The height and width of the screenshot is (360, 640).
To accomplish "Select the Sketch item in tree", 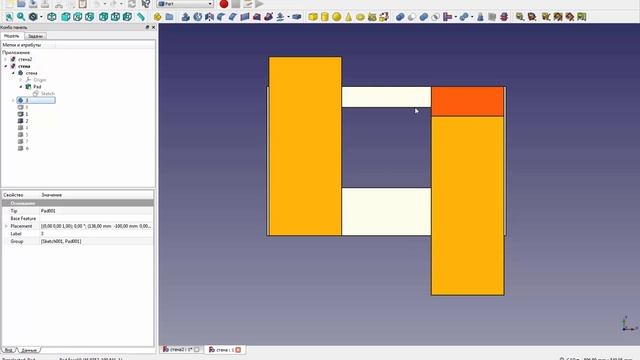I will coord(48,94).
